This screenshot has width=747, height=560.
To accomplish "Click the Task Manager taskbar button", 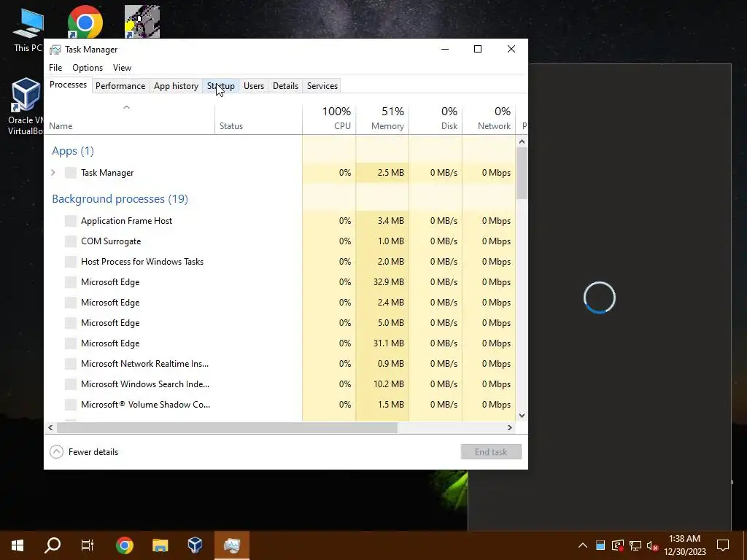I will (231, 545).
